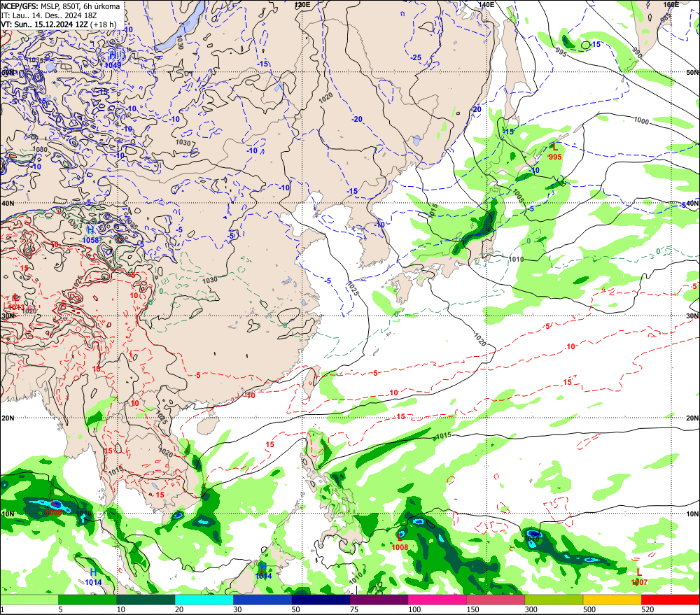Click the low pressure center labeled 1006
The height and width of the screenshot is (615, 700).
click(54, 507)
